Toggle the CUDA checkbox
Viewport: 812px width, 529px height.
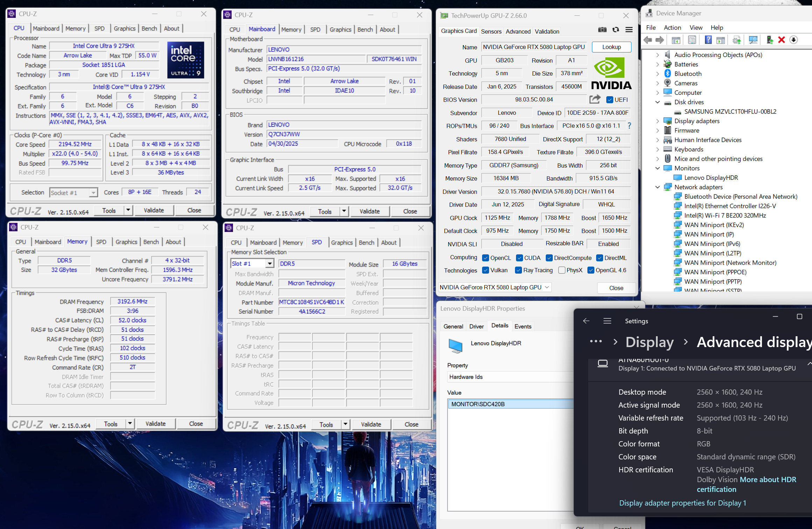(519, 258)
